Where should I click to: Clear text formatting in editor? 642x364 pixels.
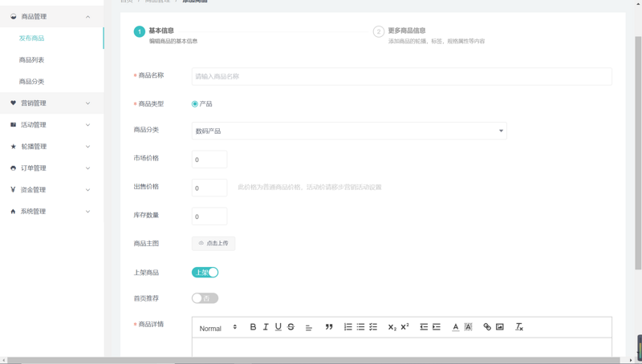(x=519, y=327)
